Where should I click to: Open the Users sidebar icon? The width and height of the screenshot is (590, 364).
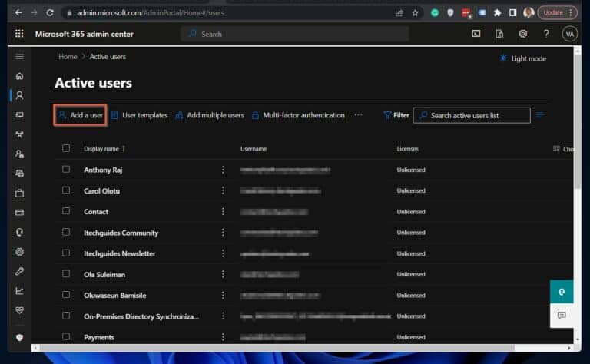click(19, 95)
